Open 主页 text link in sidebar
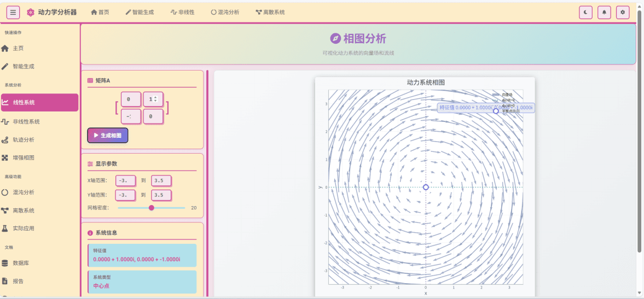This screenshot has height=299, width=644. pos(18,49)
